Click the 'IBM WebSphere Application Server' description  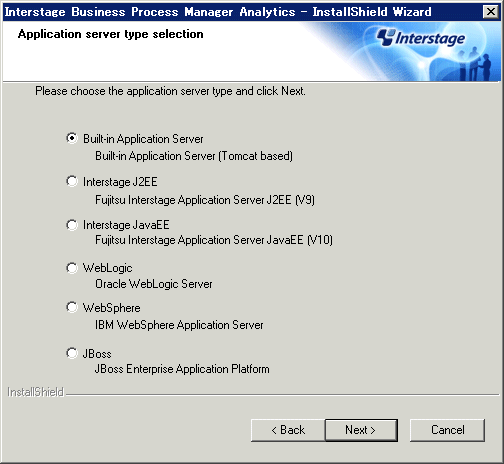pyautogui.click(x=179, y=325)
